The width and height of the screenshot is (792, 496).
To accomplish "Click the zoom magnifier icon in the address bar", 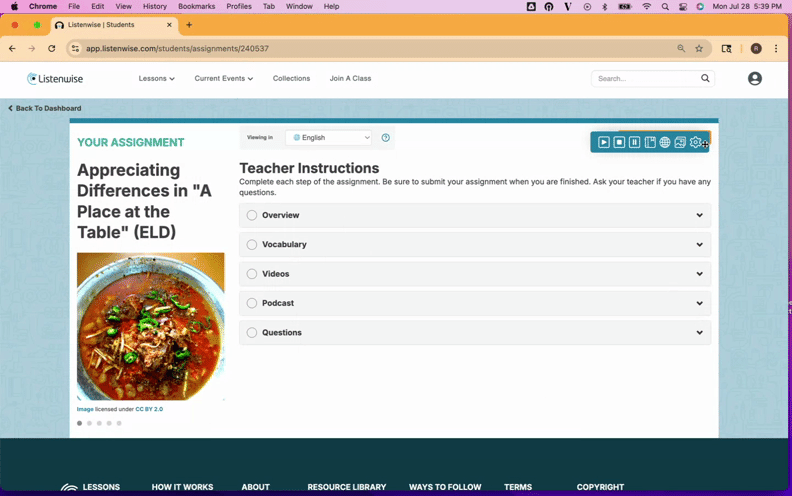I will (x=681, y=48).
